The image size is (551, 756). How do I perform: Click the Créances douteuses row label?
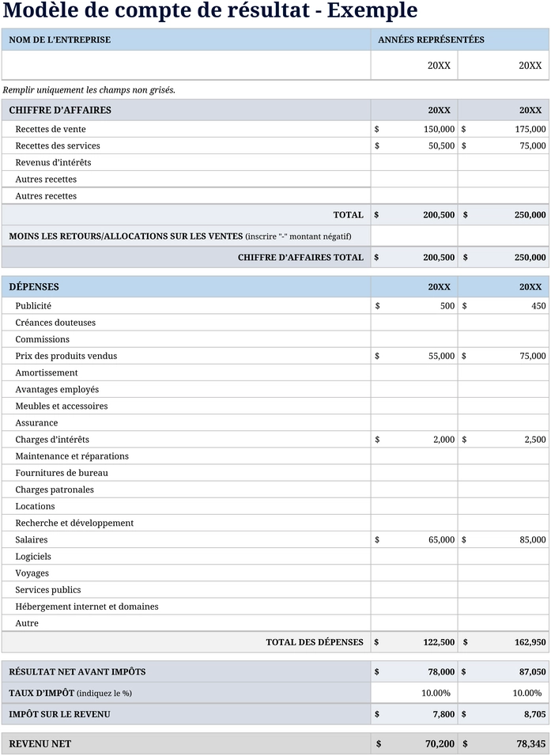click(55, 323)
